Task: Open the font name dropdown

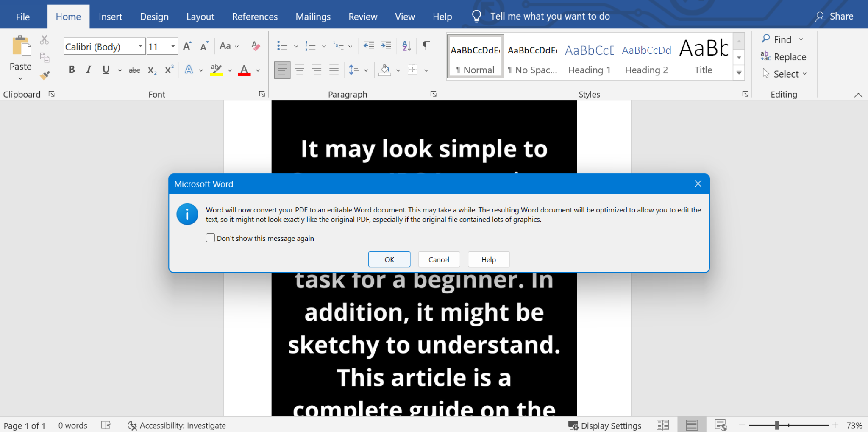Action: tap(140, 46)
